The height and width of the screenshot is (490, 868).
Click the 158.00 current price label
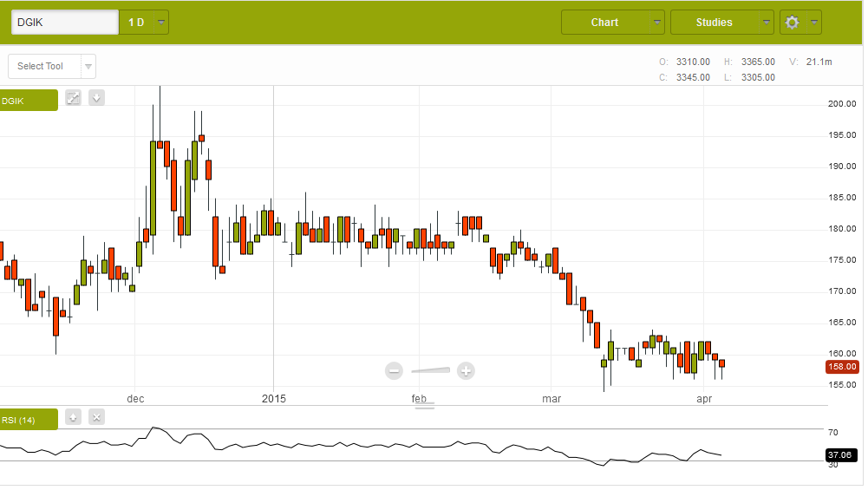coord(842,367)
